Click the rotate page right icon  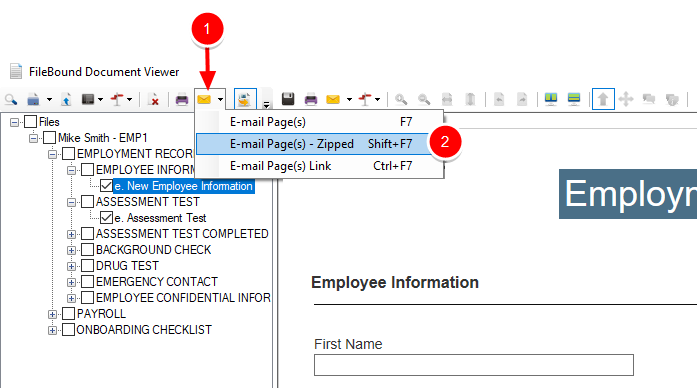pyautogui.click(x=522, y=99)
